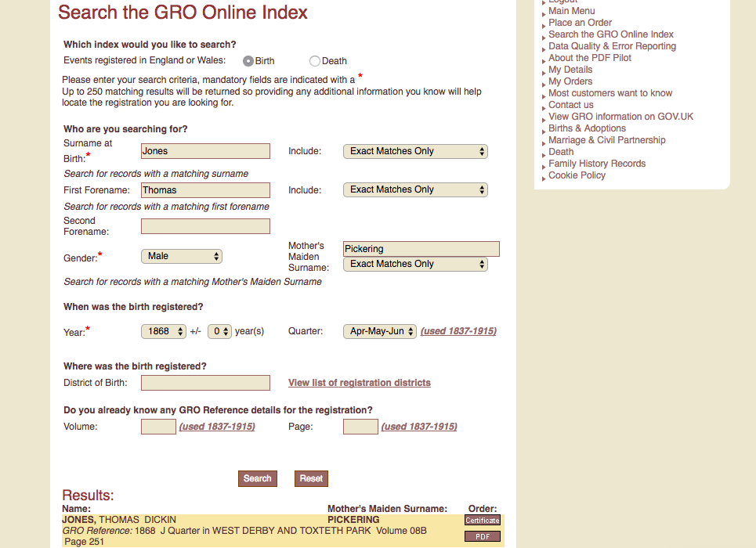Change the Year 1868 dropdown
The height and width of the screenshot is (548, 756).
[164, 331]
